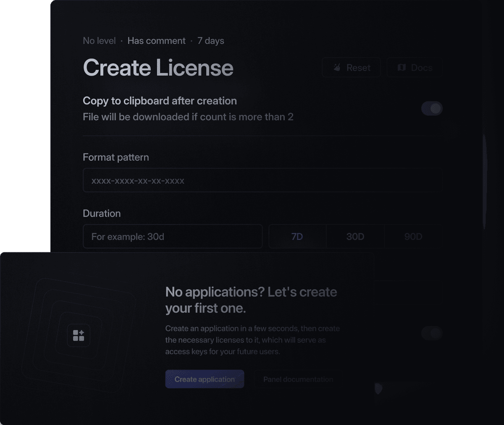Image resolution: width=504 pixels, height=425 pixels.
Task: Click the Duration field label
Action: click(102, 214)
